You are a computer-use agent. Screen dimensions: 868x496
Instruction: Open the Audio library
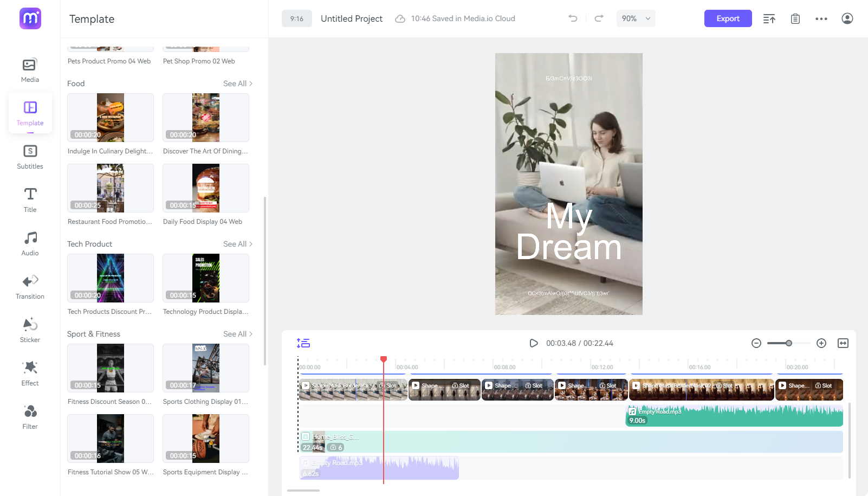click(30, 244)
